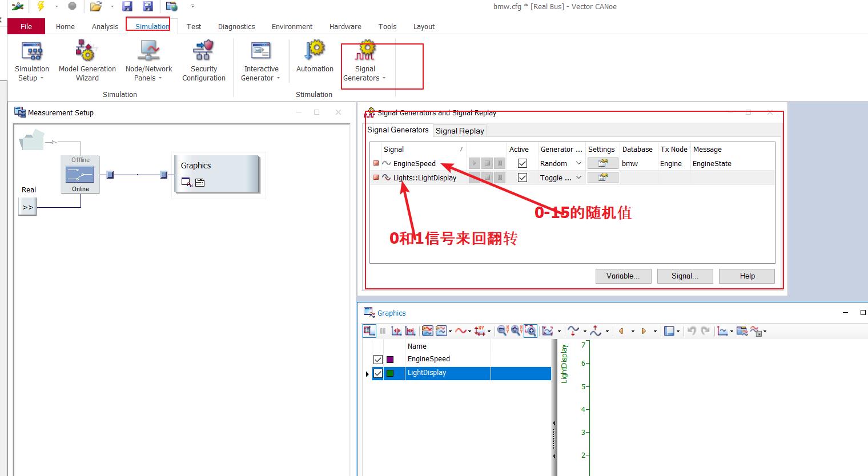Toggle the Graphics legend view icon
The image size is (868, 476).
(x=369, y=330)
